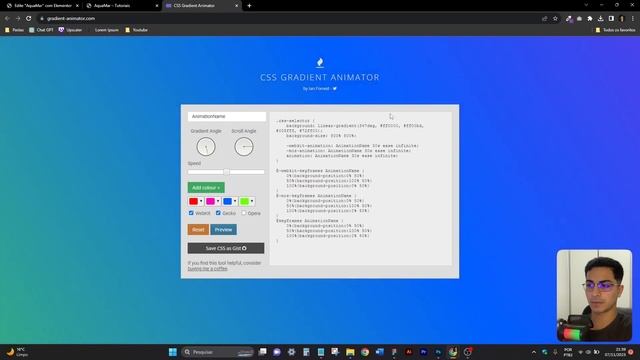Open the Todos os favoritos folder

pyautogui.click(x=615, y=30)
